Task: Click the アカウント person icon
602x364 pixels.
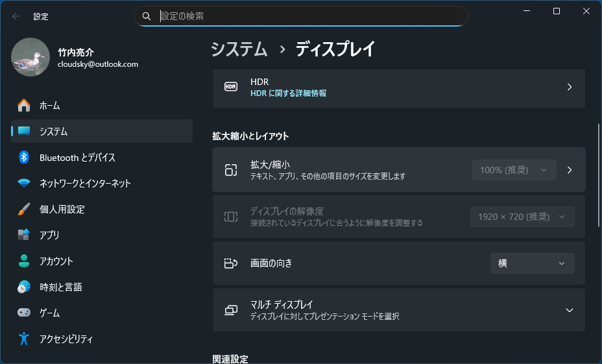Action: [24, 261]
